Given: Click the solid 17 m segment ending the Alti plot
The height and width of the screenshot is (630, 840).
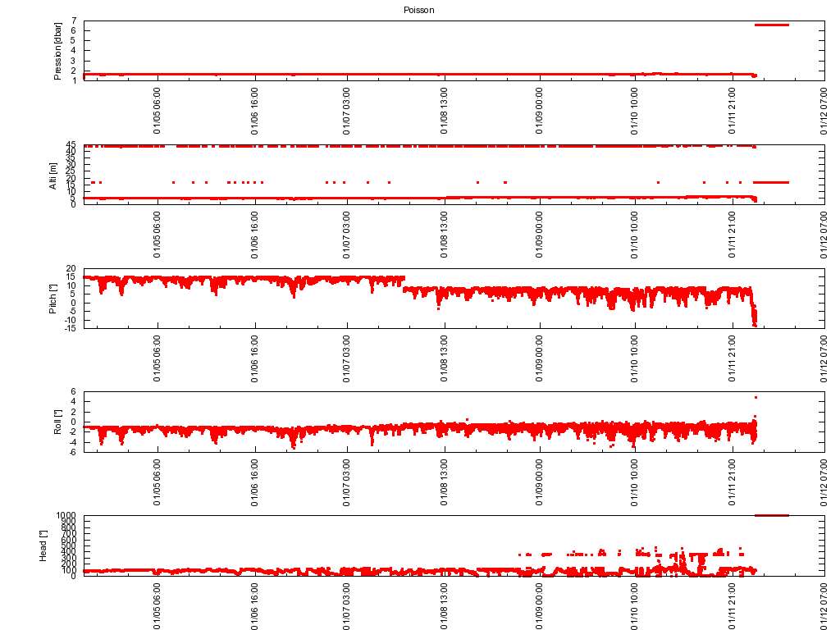Looking at the screenshot, I should (771, 182).
